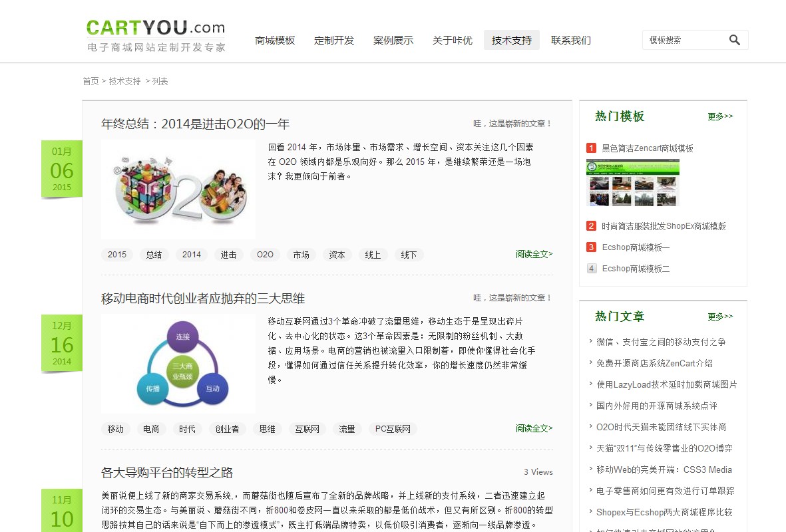This screenshot has width=786, height=532.
Task: Click the 12月 16 2014 date badge
Action: tap(62, 343)
